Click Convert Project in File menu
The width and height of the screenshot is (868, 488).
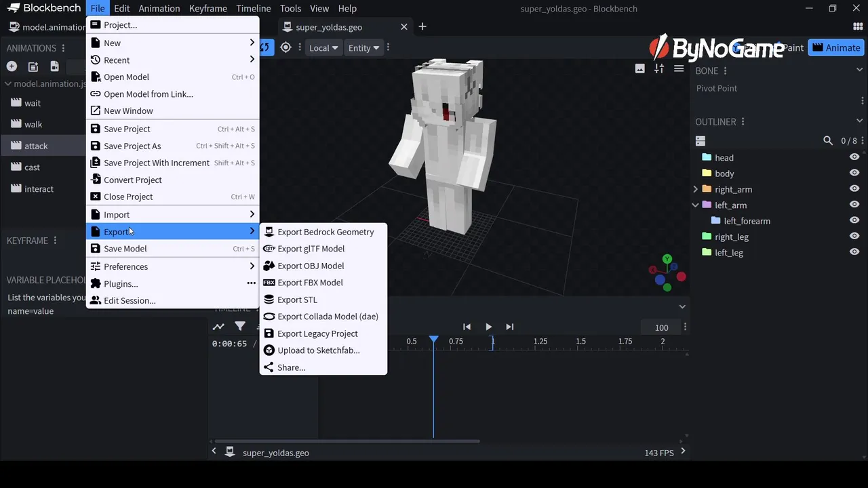[x=173, y=180]
